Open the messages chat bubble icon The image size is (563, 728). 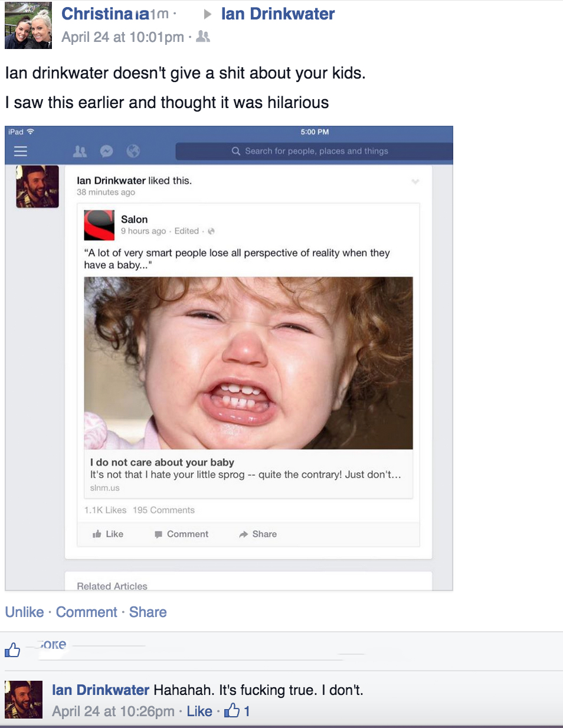106,151
